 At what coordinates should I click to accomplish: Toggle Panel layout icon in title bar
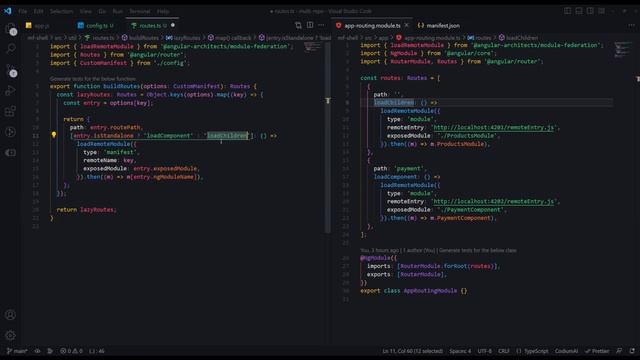(579, 11)
